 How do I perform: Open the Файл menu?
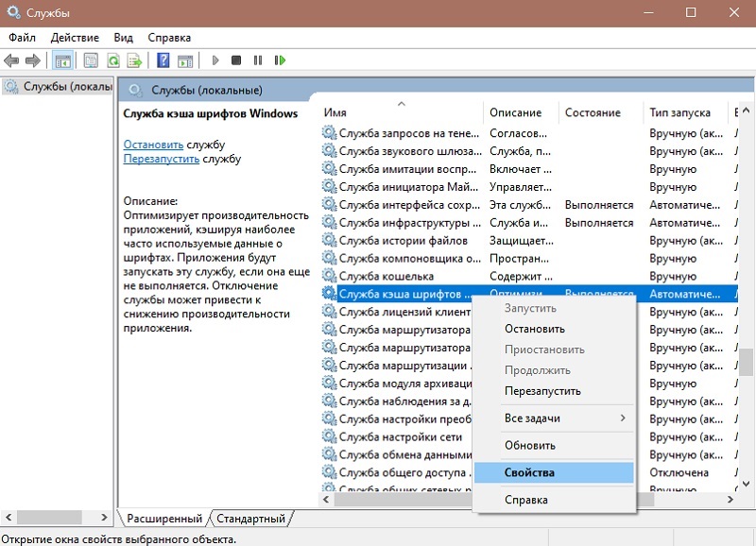[x=22, y=38]
